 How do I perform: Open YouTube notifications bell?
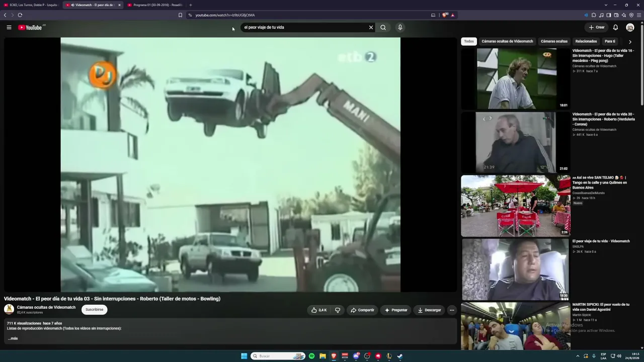click(615, 28)
